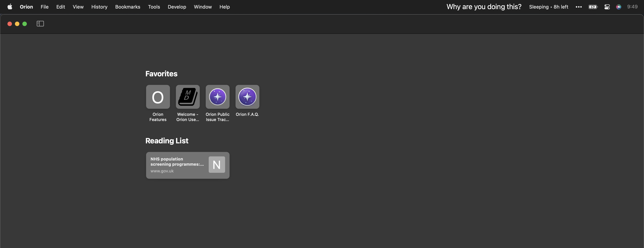
Task: Open the Orion application menu
Action: (26, 7)
